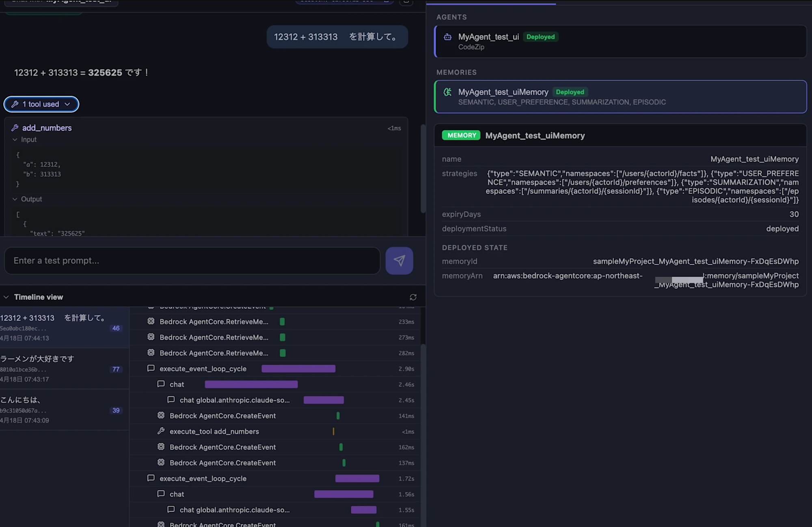Collapse the Timeline view panel
The image size is (812, 527).
[6, 297]
